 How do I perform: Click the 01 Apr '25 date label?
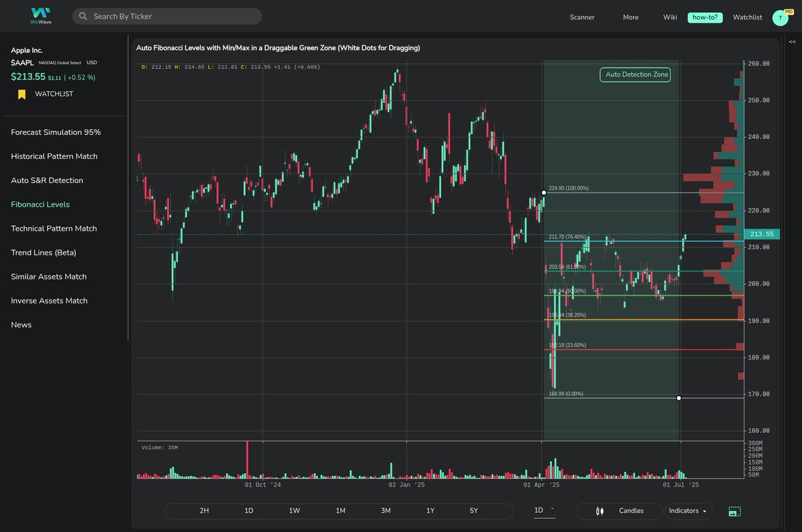coord(541,485)
